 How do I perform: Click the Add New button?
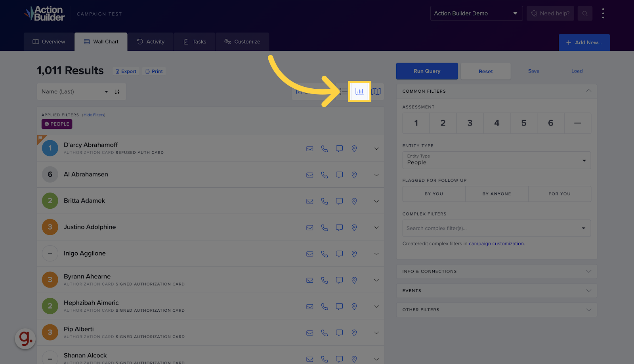pos(584,42)
